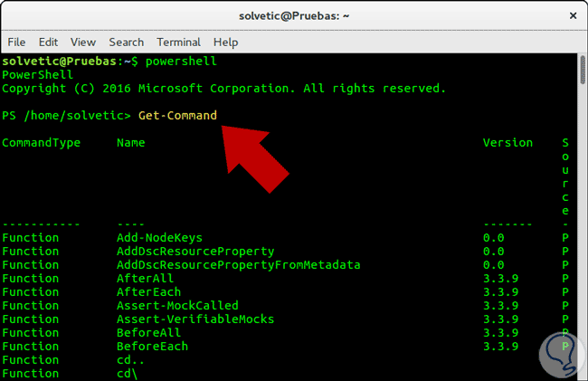Click the CommandType column header
This screenshot has width=588, height=381.
(x=41, y=142)
